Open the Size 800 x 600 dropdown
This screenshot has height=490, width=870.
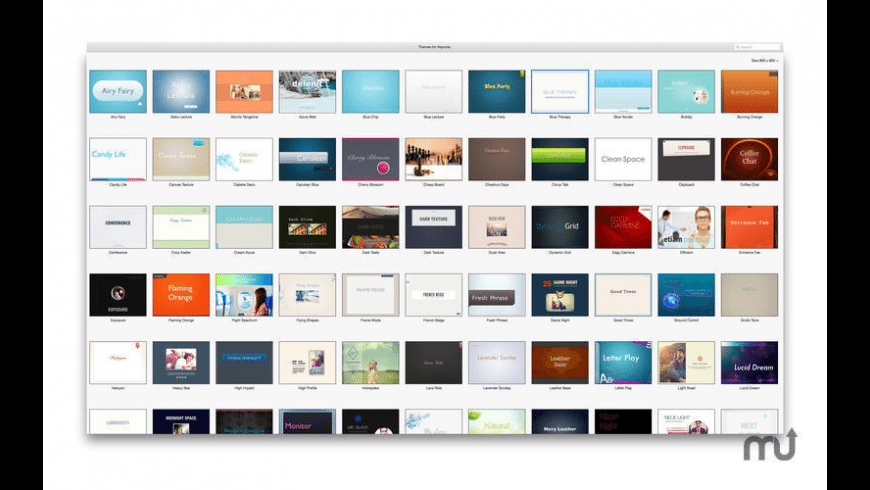tap(765, 60)
